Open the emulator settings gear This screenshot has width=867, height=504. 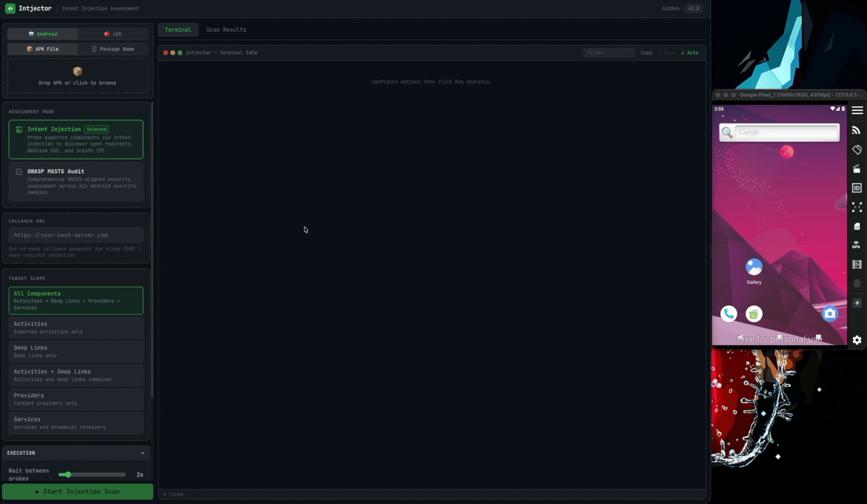pos(857,340)
